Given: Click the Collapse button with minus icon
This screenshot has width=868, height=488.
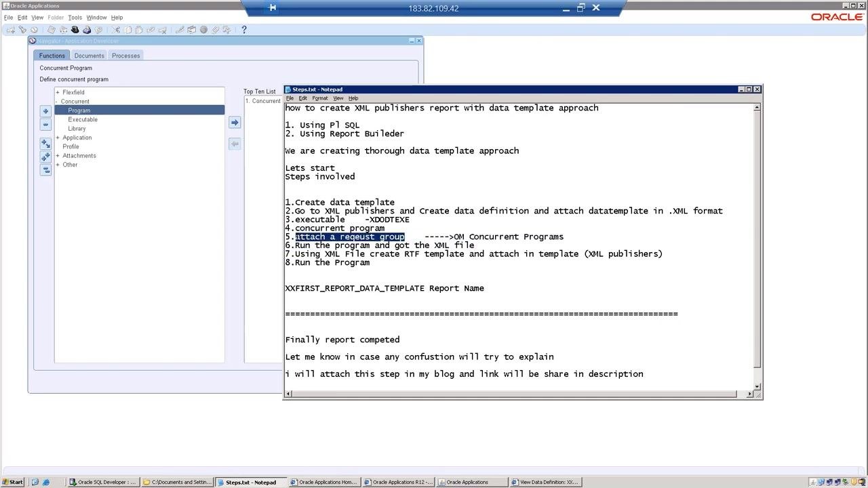Looking at the screenshot, I should [45, 125].
